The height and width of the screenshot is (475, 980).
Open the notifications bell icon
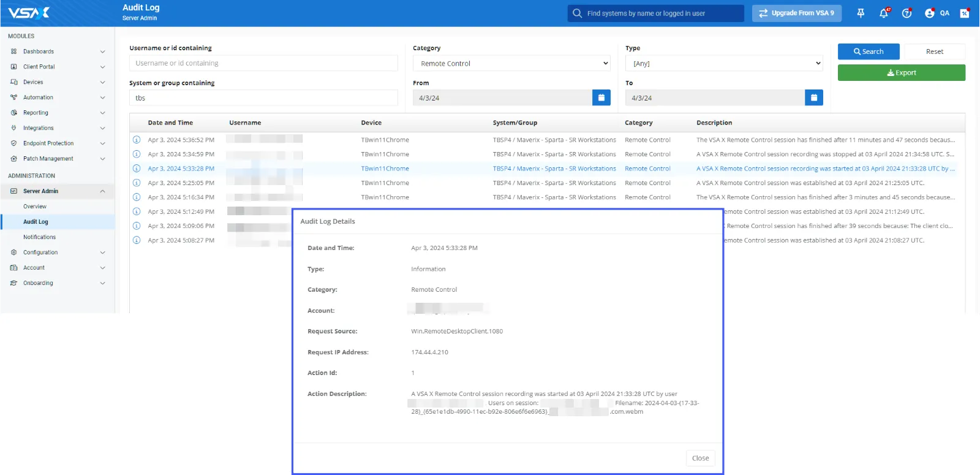(x=884, y=13)
